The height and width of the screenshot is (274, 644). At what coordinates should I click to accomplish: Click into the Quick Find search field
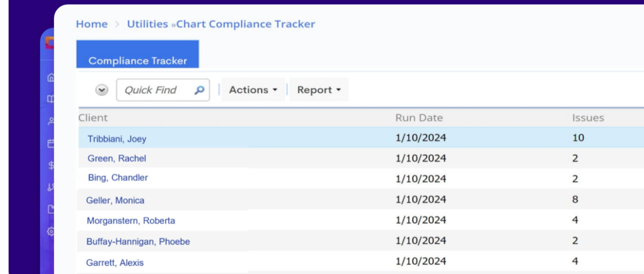tap(163, 90)
